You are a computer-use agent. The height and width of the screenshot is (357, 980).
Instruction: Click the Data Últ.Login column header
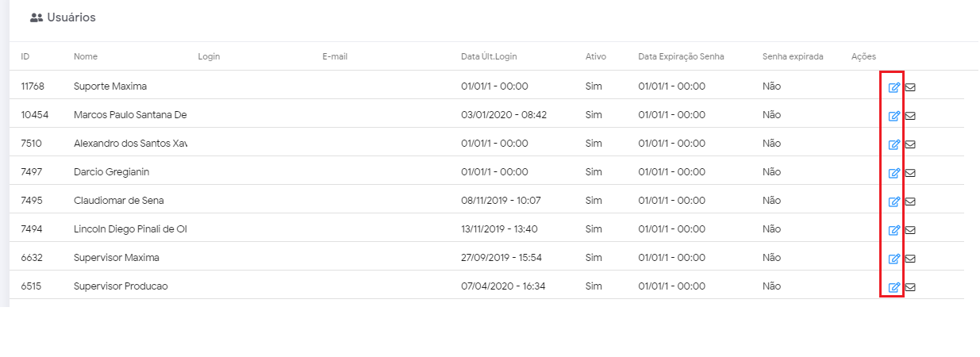(x=489, y=56)
